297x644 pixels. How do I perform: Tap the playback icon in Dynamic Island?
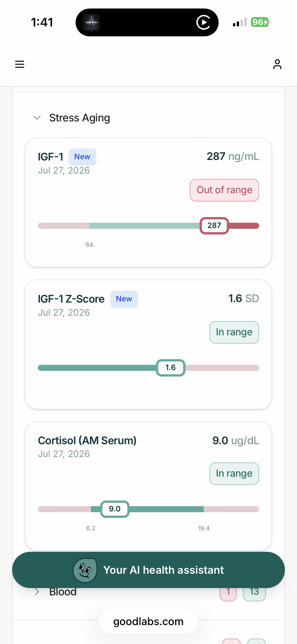pos(203,22)
